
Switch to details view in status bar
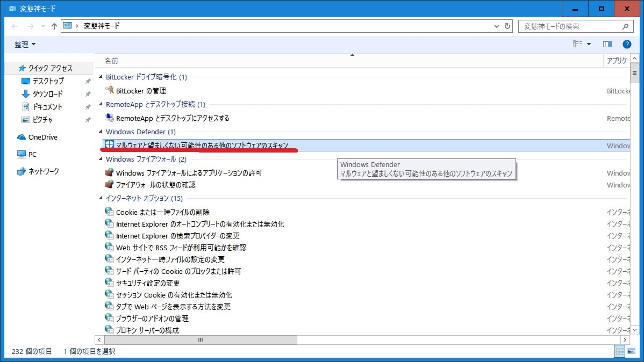click(x=620, y=351)
